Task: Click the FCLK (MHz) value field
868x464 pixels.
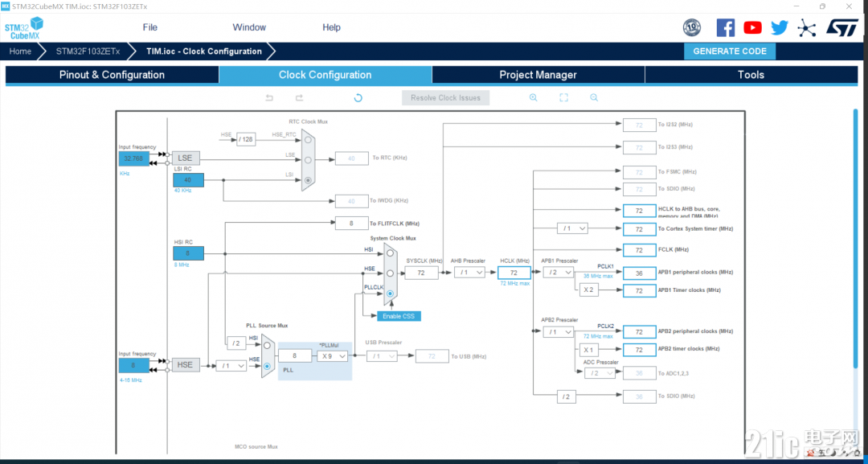Action: [640, 250]
